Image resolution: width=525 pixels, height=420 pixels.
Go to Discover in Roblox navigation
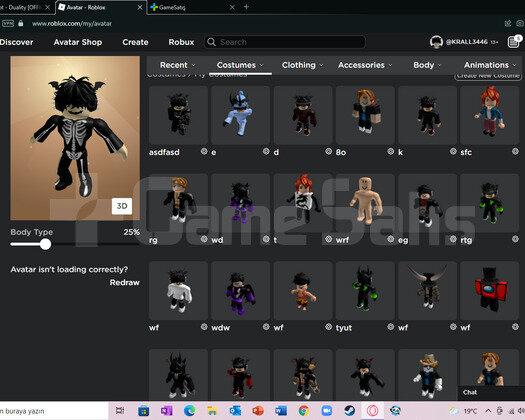(17, 42)
